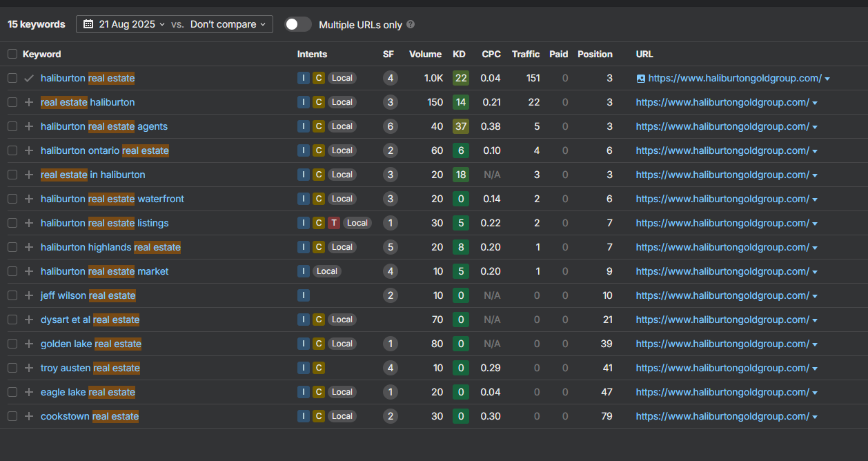Click the plus icon for haliburton highlands real estate

pyautogui.click(x=28, y=247)
